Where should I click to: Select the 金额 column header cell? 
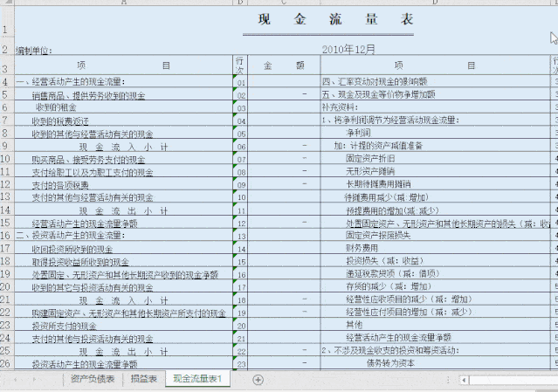[284, 65]
